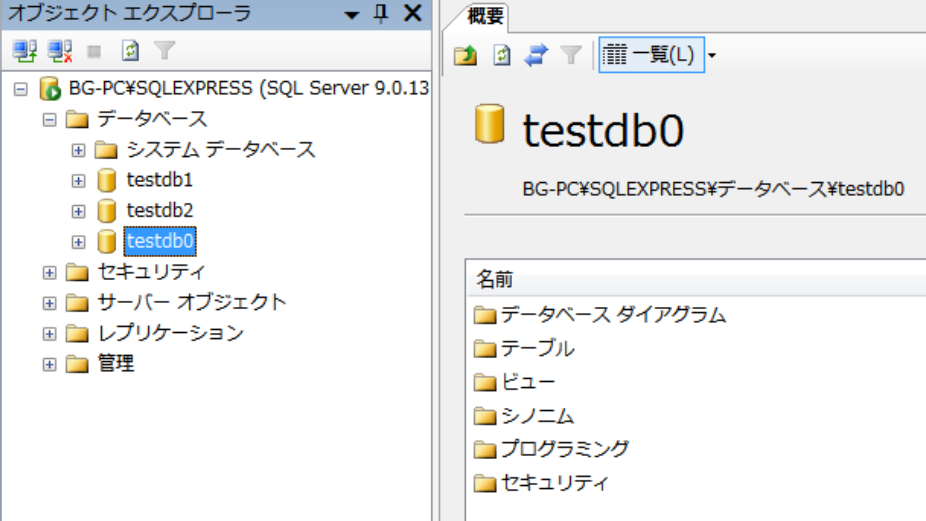Select testdb2 in the tree
Image resolution: width=926 pixels, height=521 pixels.
click(159, 210)
